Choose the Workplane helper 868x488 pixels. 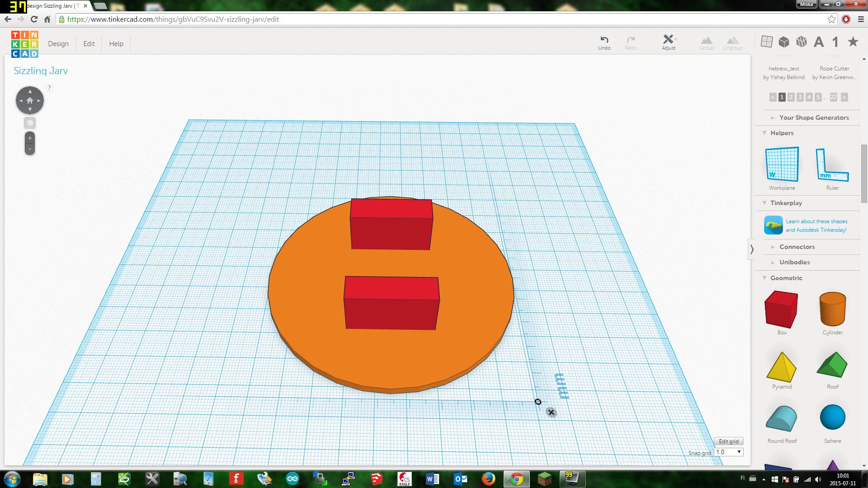[782, 165]
